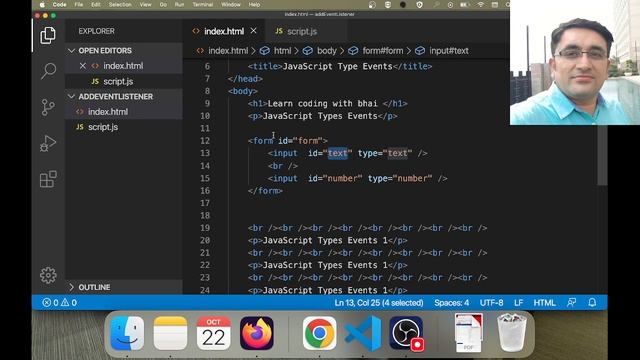Open the Help menu
Screen dimensions: 640x360
254,4
